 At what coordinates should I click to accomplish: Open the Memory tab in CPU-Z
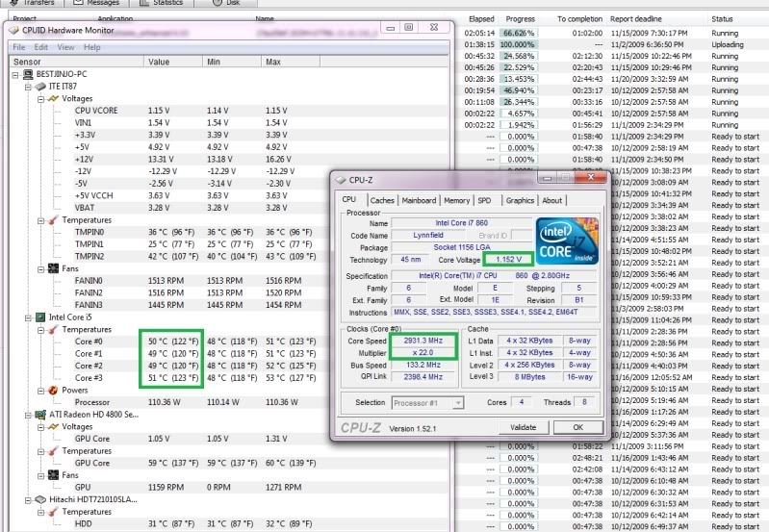tap(456, 200)
